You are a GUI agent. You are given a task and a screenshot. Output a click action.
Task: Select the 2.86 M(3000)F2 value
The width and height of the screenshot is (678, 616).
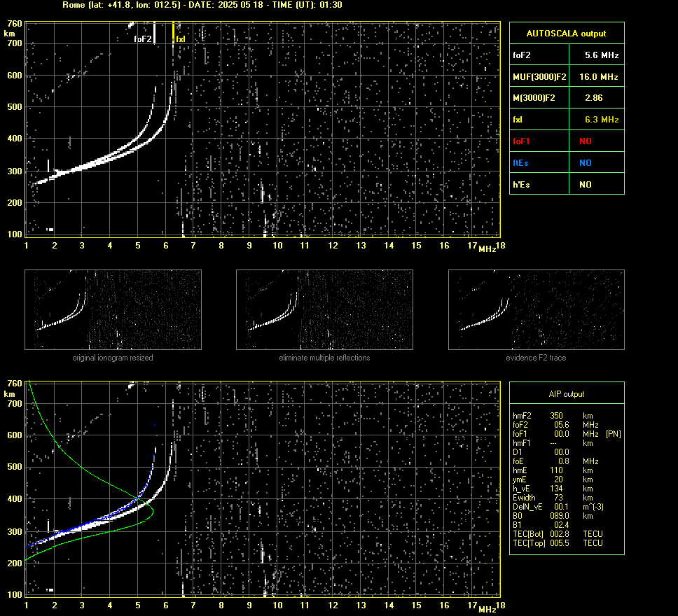(x=594, y=98)
